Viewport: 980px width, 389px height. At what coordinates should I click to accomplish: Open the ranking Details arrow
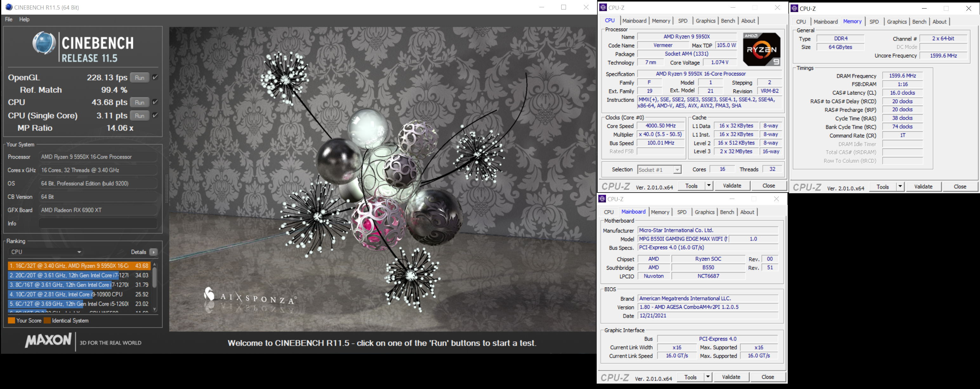click(x=154, y=252)
